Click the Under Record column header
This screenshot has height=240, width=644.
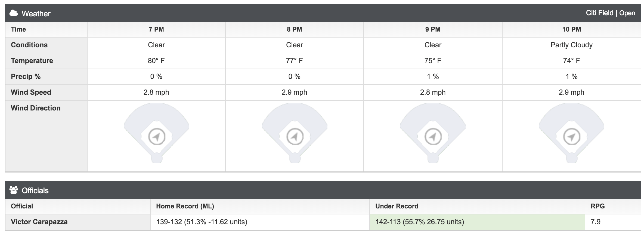point(397,206)
